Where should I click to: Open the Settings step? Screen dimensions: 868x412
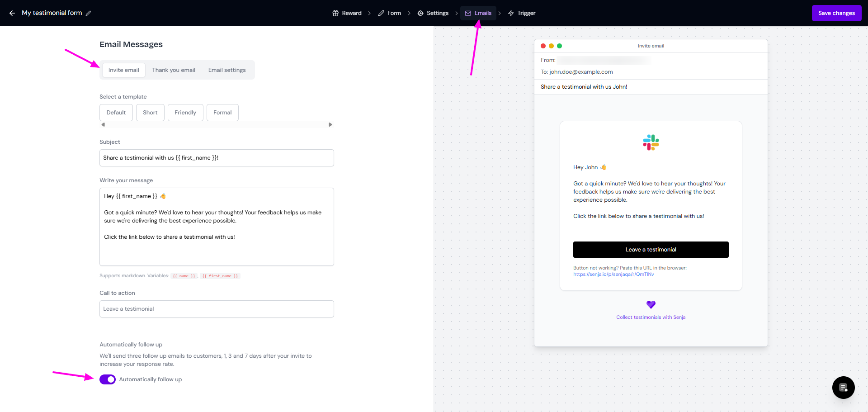433,13
